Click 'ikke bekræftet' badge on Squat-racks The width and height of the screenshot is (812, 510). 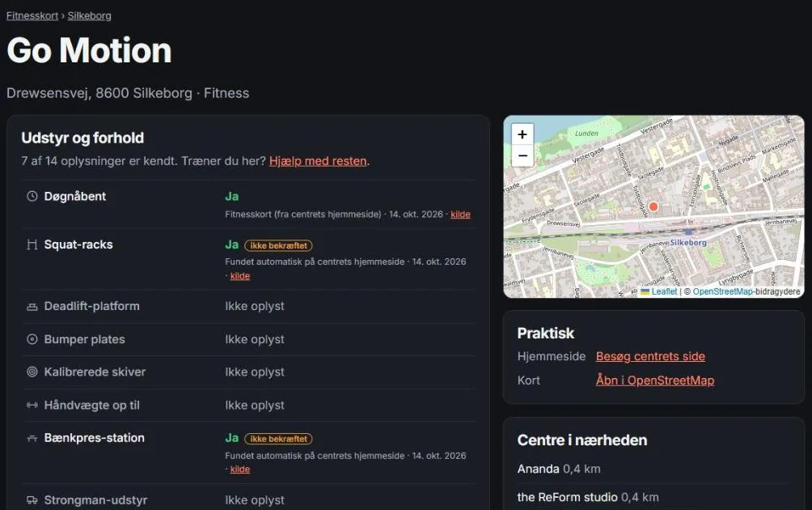pos(278,245)
